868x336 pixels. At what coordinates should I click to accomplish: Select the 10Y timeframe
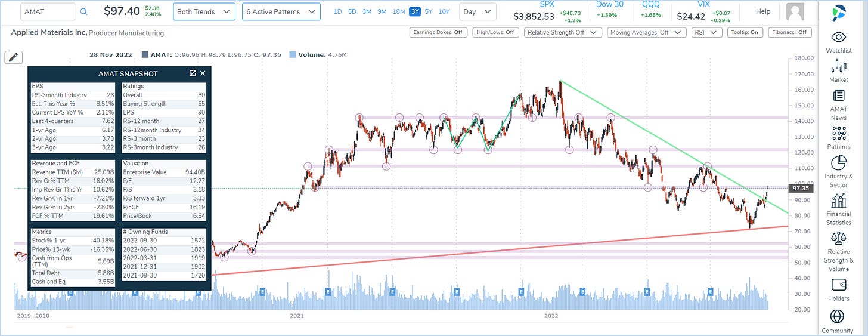click(x=444, y=11)
